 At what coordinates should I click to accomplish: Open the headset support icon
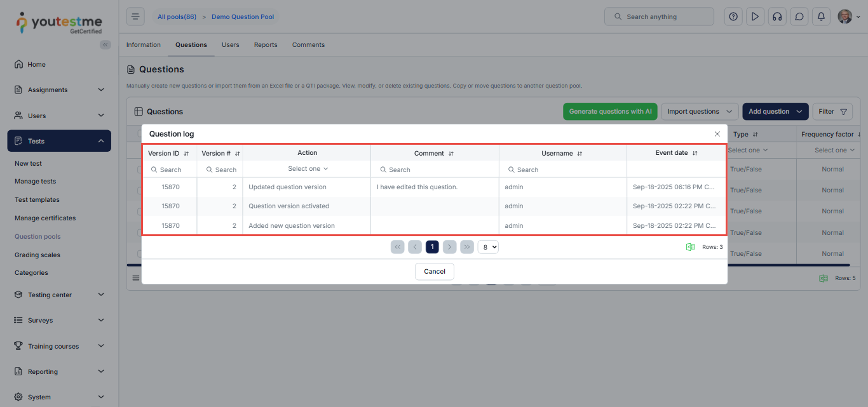tap(777, 17)
